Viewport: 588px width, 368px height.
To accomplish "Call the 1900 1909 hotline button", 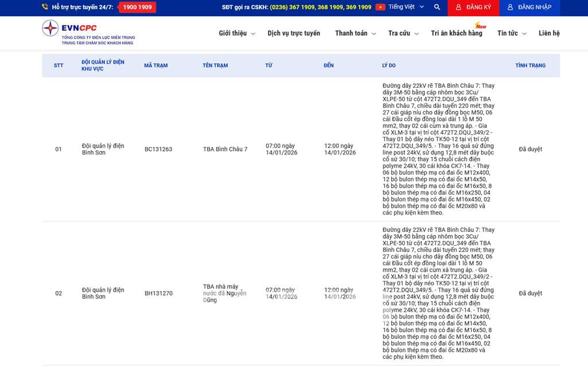I will [137, 7].
